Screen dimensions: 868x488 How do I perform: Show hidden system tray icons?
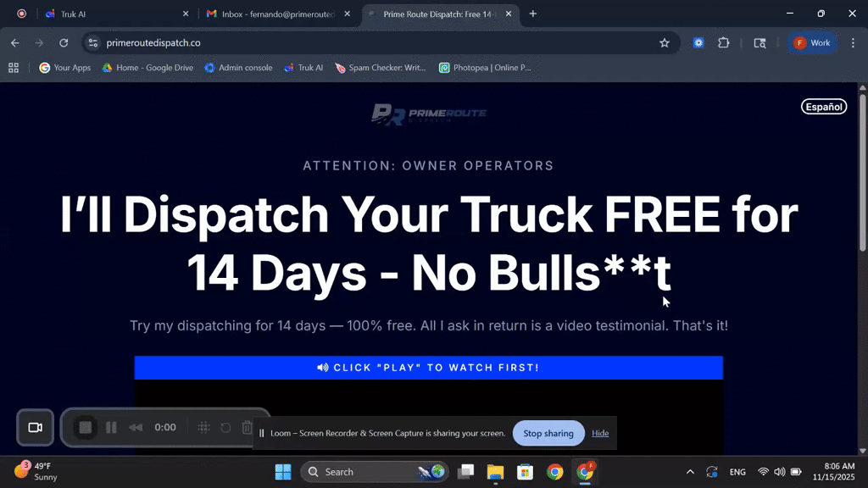click(690, 472)
